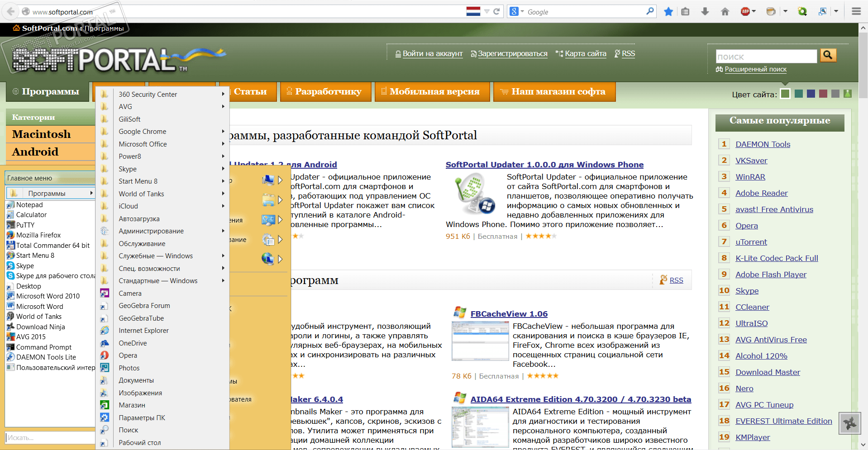This screenshot has width=868, height=450.
Task: Click the browser back arrow button
Action: 11,11
